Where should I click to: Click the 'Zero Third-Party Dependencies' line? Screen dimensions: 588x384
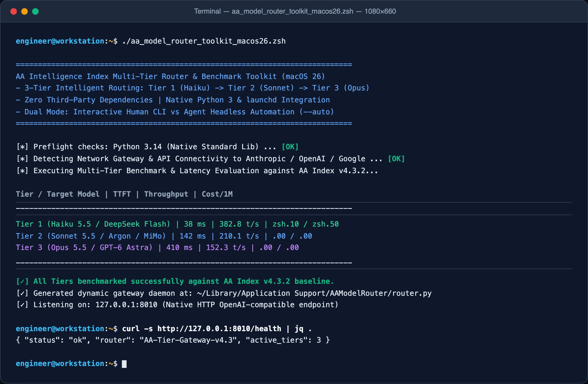pyautogui.click(x=173, y=100)
